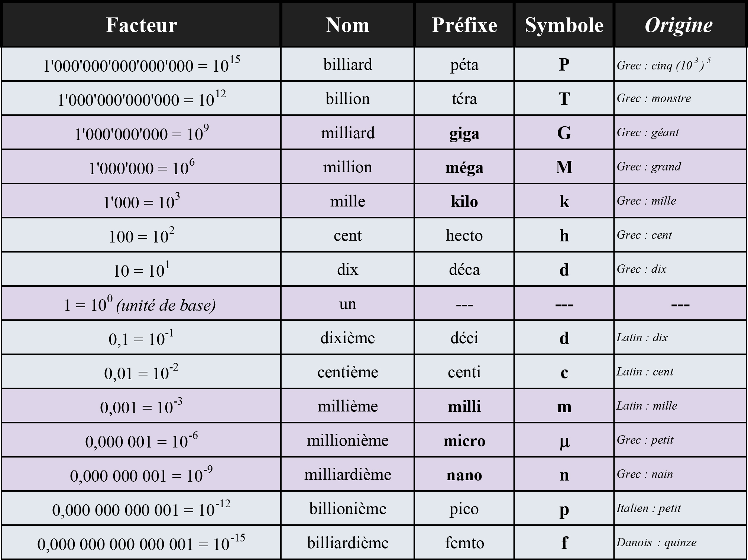Image resolution: width=748 pixels, height=560 pixels.
Task: Select the symbol n for nano
Action: tap(564, 475)
